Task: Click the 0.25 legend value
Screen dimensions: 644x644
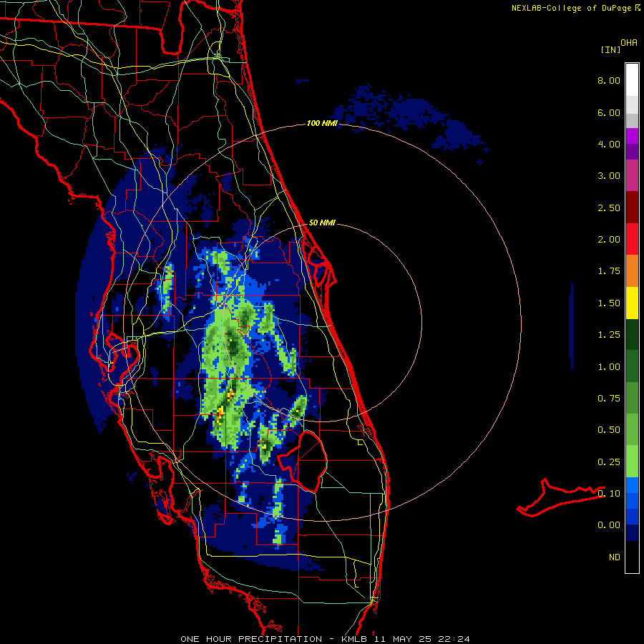Action: pos(609,462)
